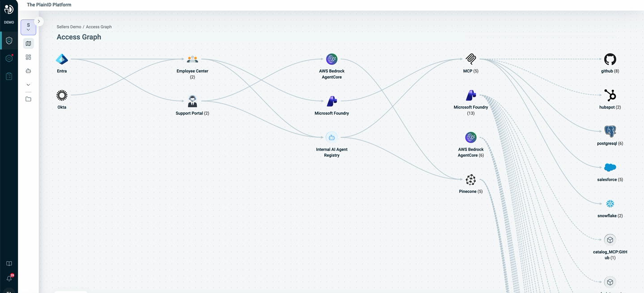Go to Sellers Demo breadcrumb
Image resolution: width=644 pixels, height=293 pixels.
69,27
